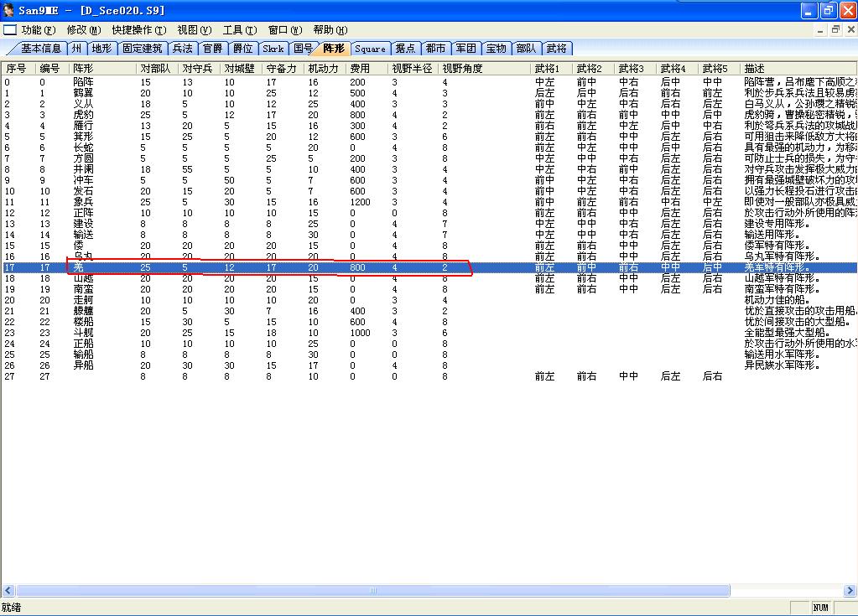Switch to the 基本信息 tab

coord(40,49)
